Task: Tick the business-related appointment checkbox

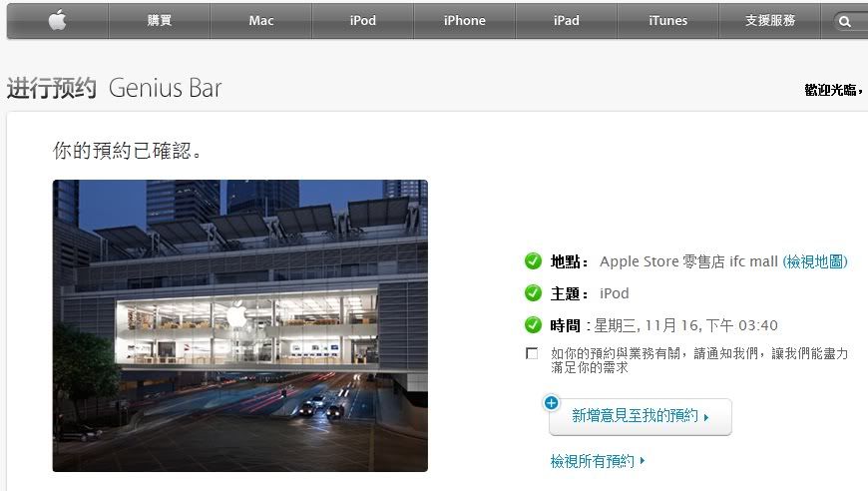Action: (x=532, y=353)
